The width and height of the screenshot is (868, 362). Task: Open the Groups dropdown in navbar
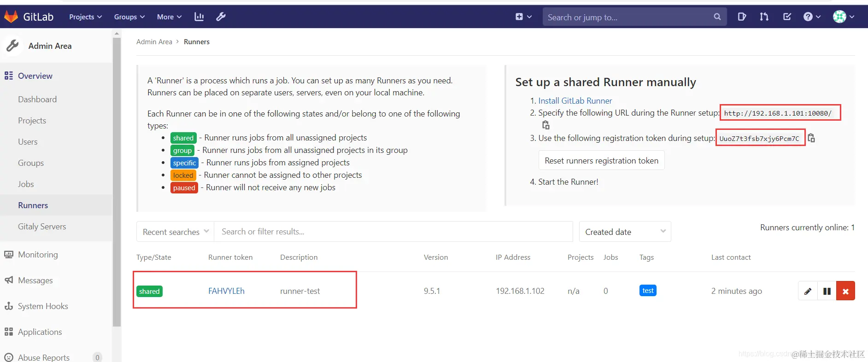tap(129, 17)
